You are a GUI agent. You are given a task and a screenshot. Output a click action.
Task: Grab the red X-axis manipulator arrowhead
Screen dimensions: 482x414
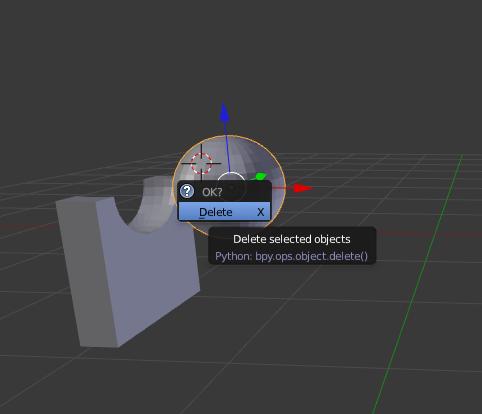303,188
